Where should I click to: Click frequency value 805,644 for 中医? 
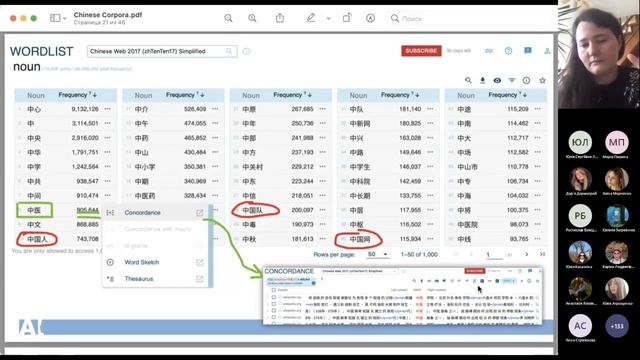pyautogui.click(x=88, y=210)
